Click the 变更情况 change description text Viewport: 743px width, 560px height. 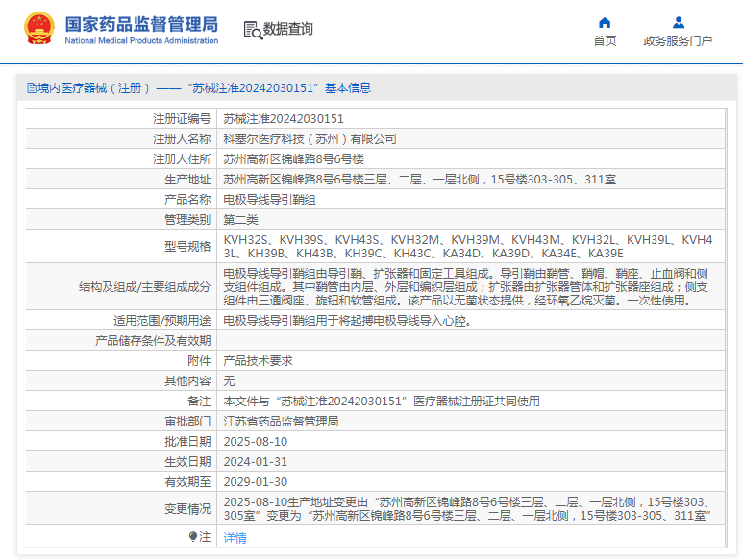pos(467,509)
